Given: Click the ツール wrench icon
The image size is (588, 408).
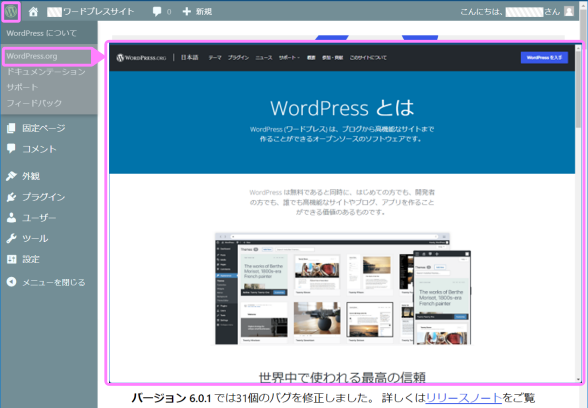Looking at the screenshot, I should point(11,238).
